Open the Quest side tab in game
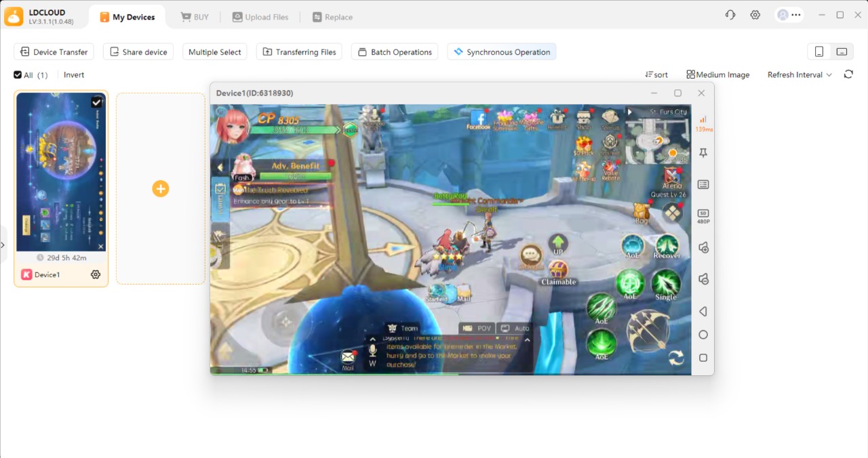 [x=220, y=199]
